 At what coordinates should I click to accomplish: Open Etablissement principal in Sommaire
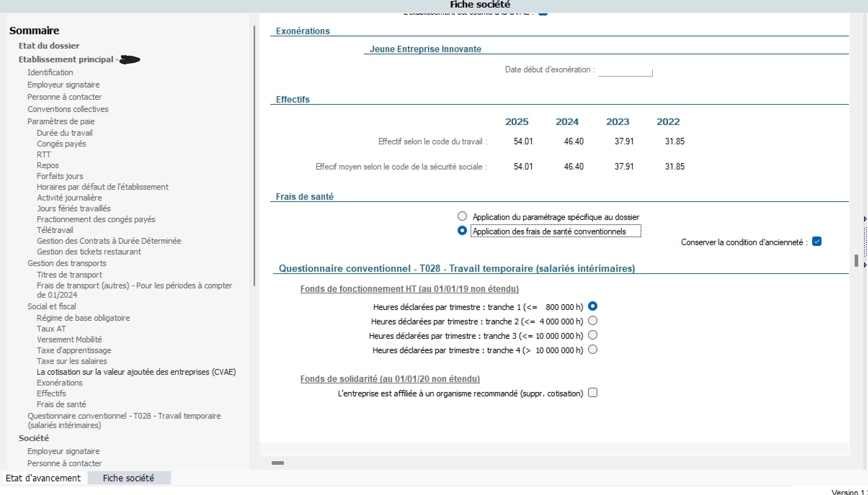coord(66,59)
